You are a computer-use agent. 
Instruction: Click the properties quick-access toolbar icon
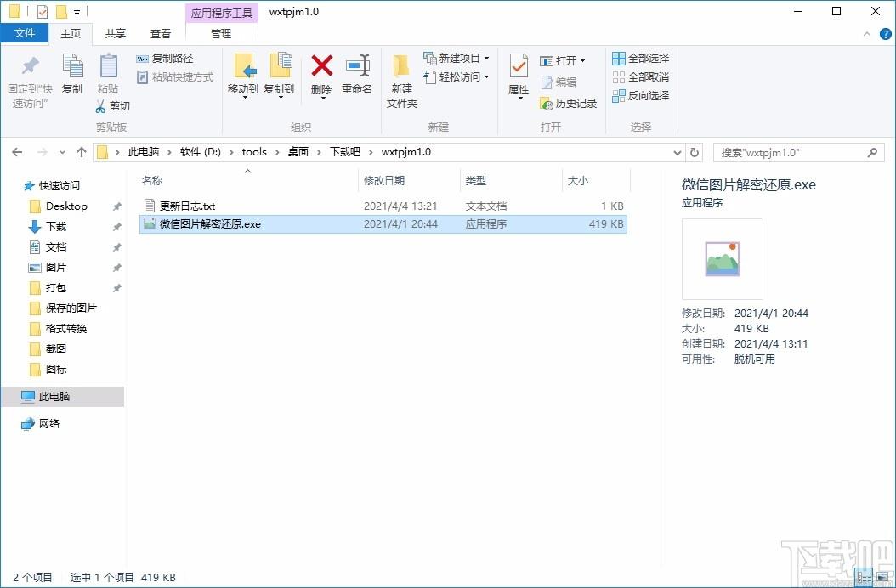pos(42,11)
